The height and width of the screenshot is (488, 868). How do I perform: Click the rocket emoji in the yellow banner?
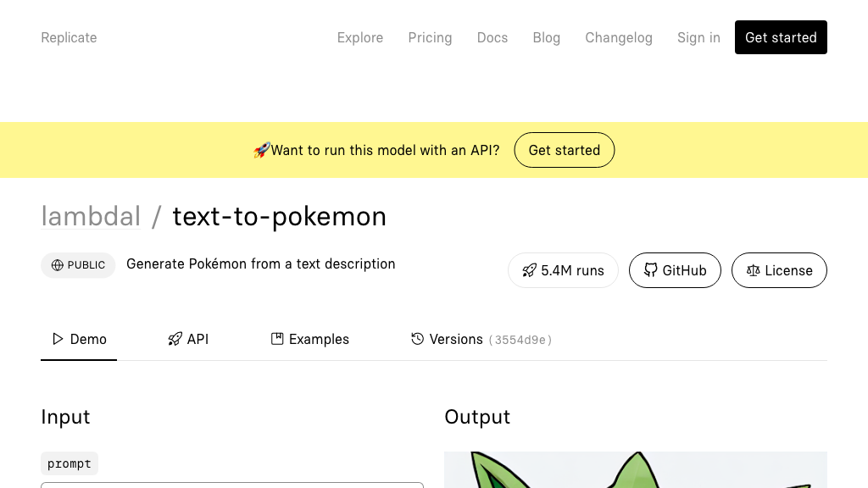(x=261, y=150)
